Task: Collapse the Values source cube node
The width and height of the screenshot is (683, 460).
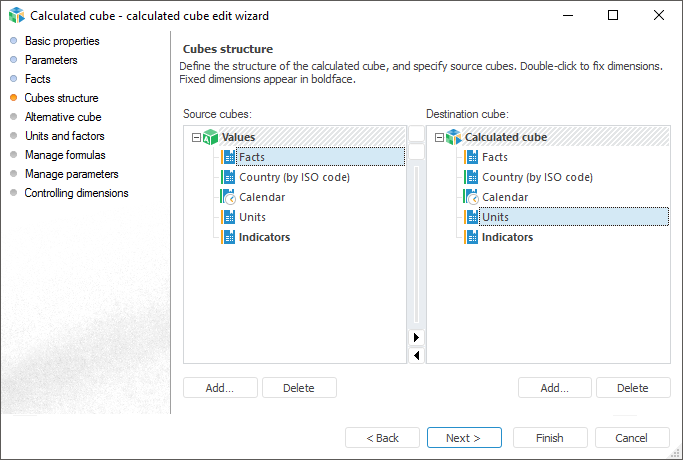Action: click(196, 137)
